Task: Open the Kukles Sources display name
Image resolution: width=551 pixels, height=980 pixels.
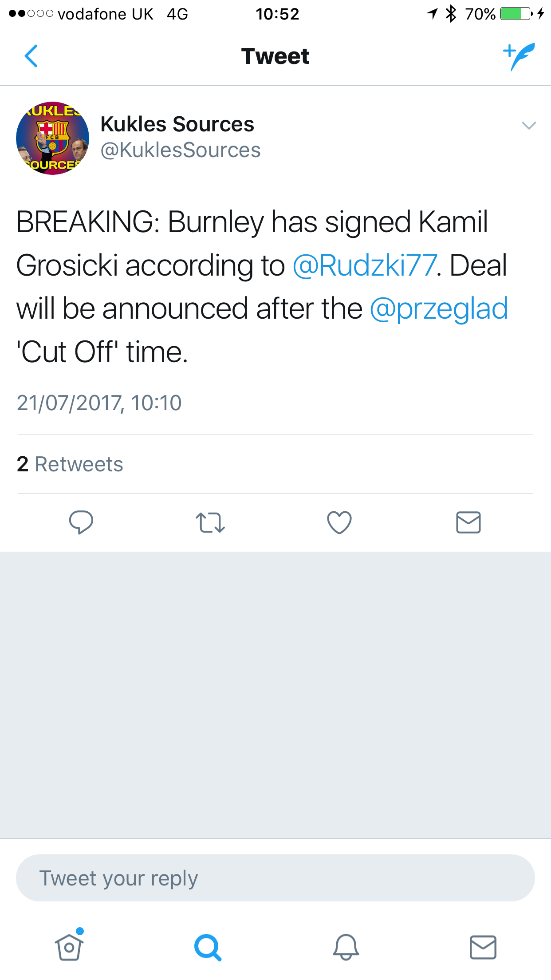Action: (177, 124)
